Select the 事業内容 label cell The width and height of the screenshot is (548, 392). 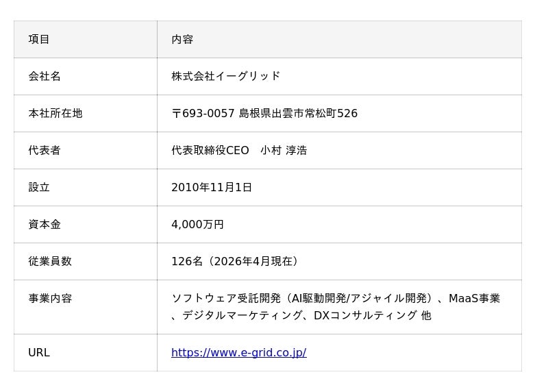pos(50,298)
